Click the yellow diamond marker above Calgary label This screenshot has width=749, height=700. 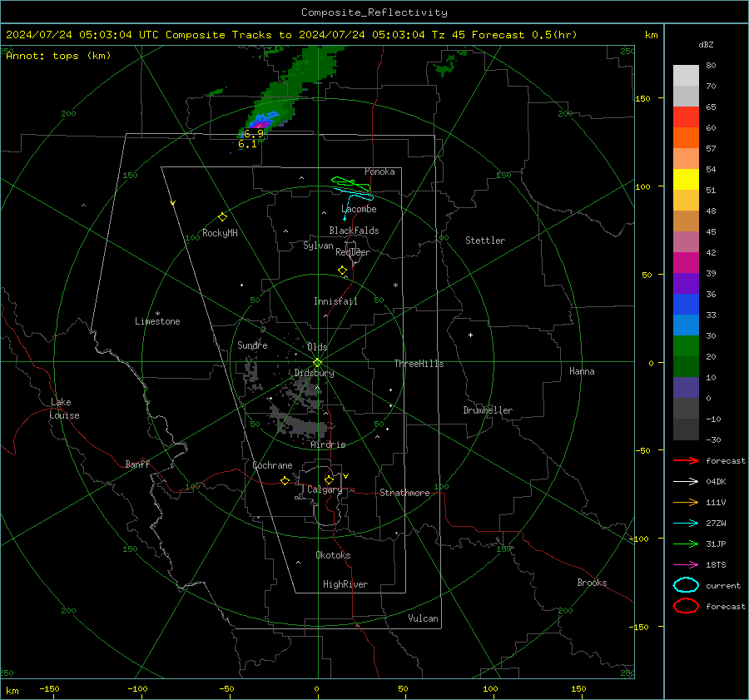pyautogui.click(x=329, y=479)
